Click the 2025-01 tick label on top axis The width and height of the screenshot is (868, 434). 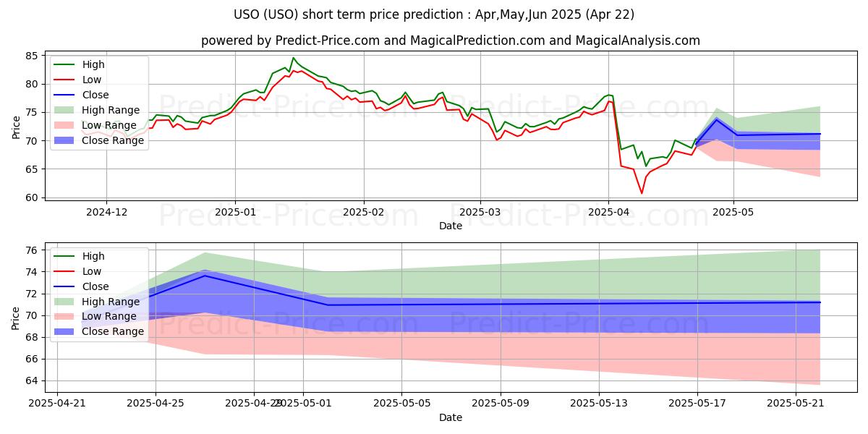click(x=234, y=213)
